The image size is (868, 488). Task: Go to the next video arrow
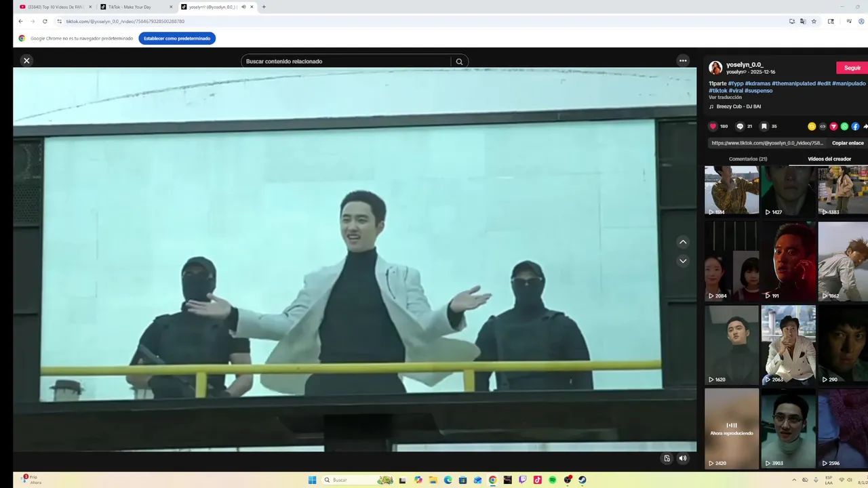click(x=683, y=261)
